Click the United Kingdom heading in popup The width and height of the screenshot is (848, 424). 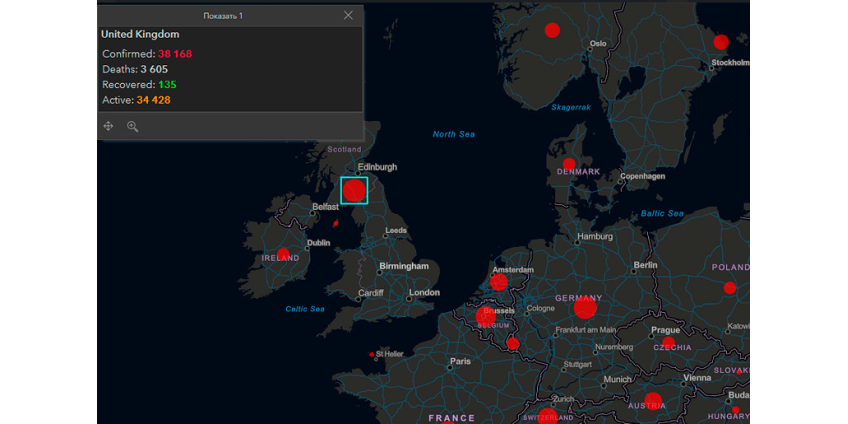pyautogui.click(x=140, y=34)
